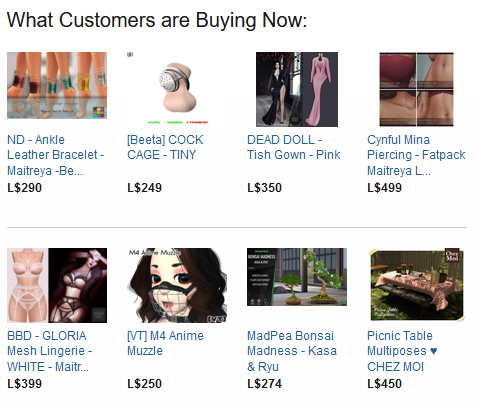Visit the DEAD DOLL Tish Gown Pink link
This screenshot has height=409, width=477.
coord(294,147)
